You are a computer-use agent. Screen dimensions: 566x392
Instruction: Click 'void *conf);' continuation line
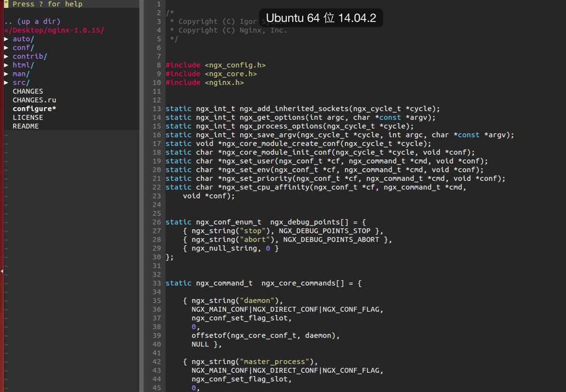click(x=209, y=196)
